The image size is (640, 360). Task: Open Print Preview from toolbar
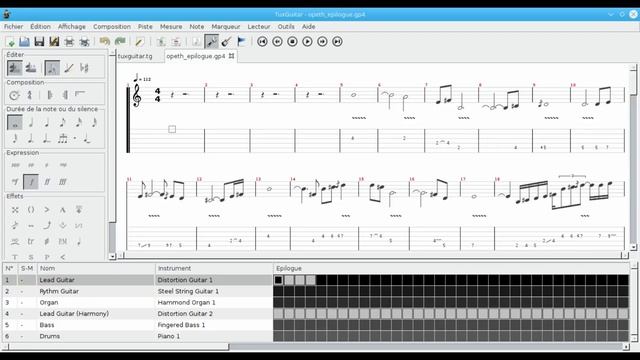pyautogui.click(x=84, y=42)
